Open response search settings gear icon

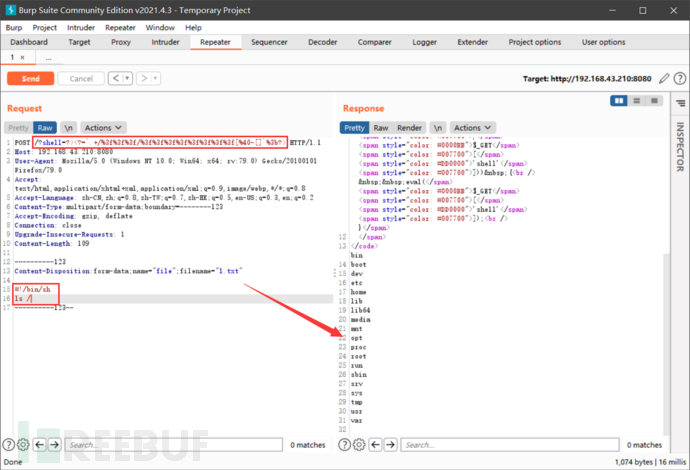[359, 444]
